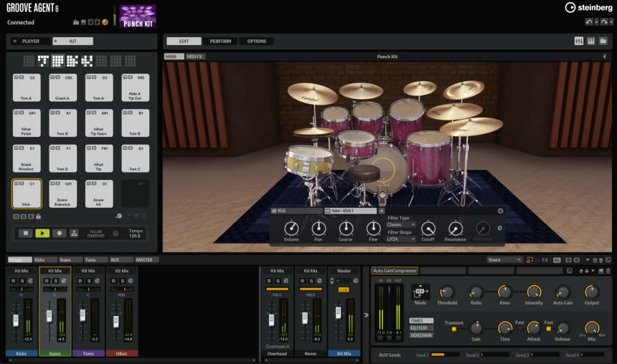This screenshot has height=364, width=617.
Task: Click the Record button in transport
Action: click(59, 233)
